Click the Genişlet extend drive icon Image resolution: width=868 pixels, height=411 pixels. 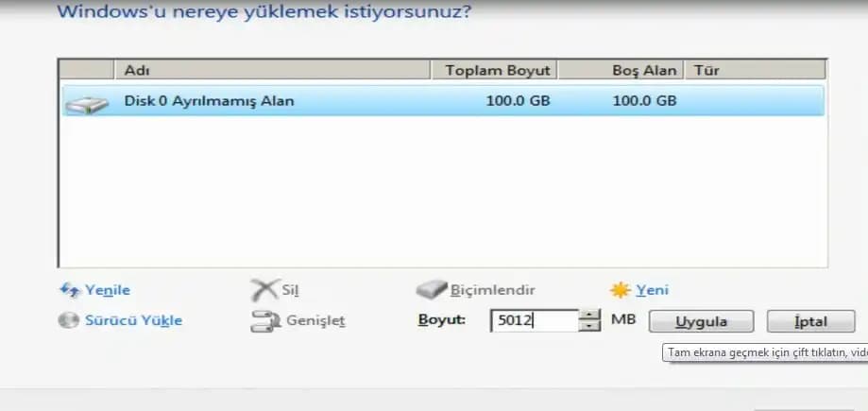click(x=264, y=321)
